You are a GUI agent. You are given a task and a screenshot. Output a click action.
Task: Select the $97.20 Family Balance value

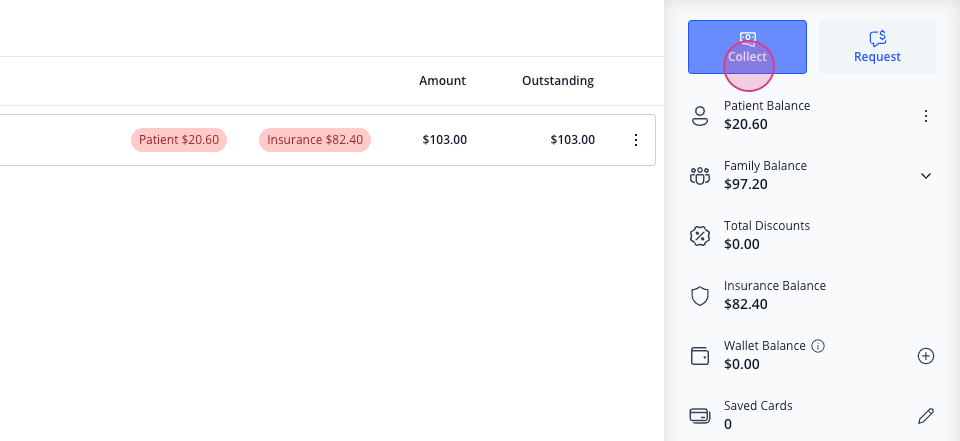[745, 184]
